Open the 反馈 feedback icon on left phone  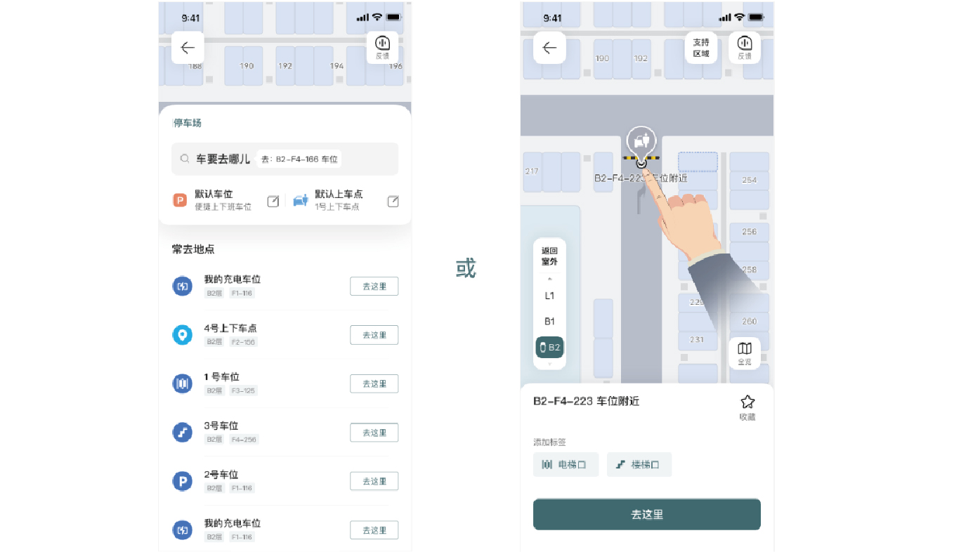tap(382, 48)
